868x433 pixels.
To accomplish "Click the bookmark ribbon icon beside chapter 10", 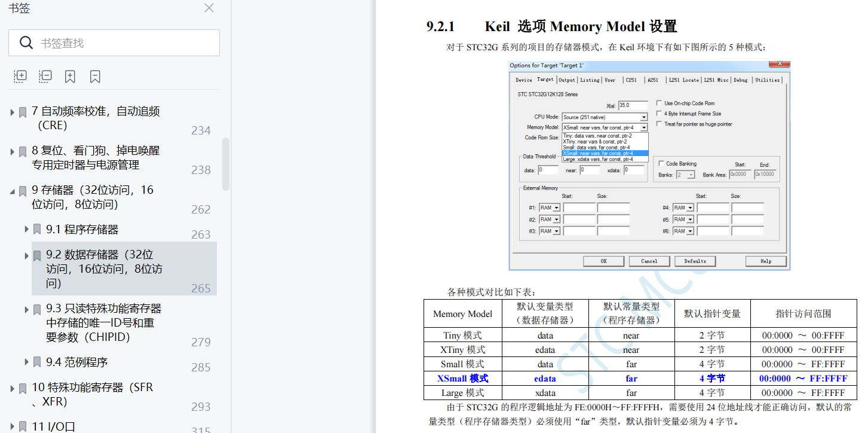I will [x=23, y=388].
